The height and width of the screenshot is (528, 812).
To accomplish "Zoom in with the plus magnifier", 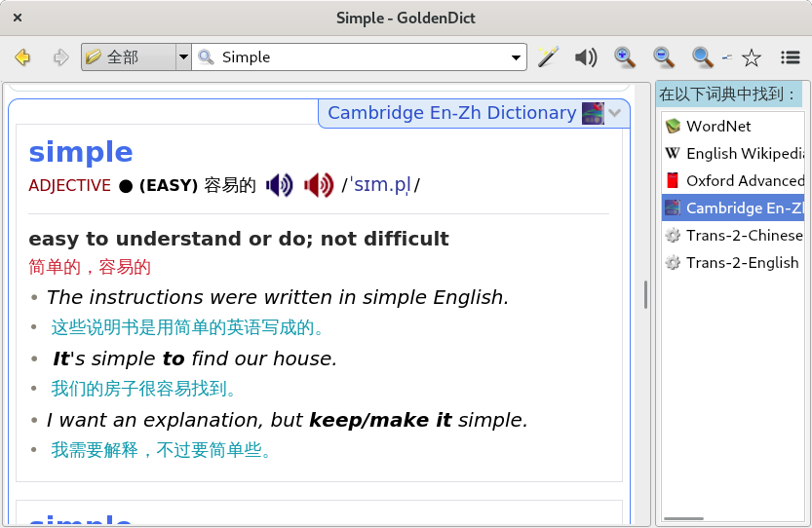I will click(x=625, y=57).
